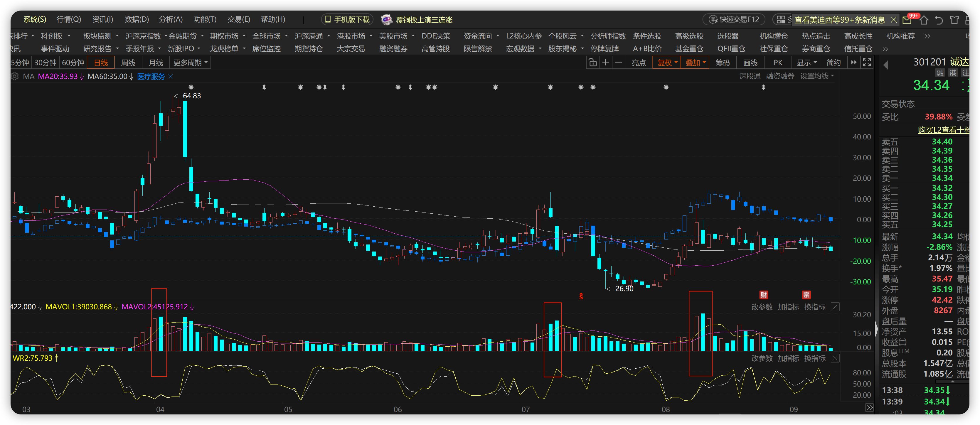Switch to the 周线 weekly tab

click(x=128, y=63)
